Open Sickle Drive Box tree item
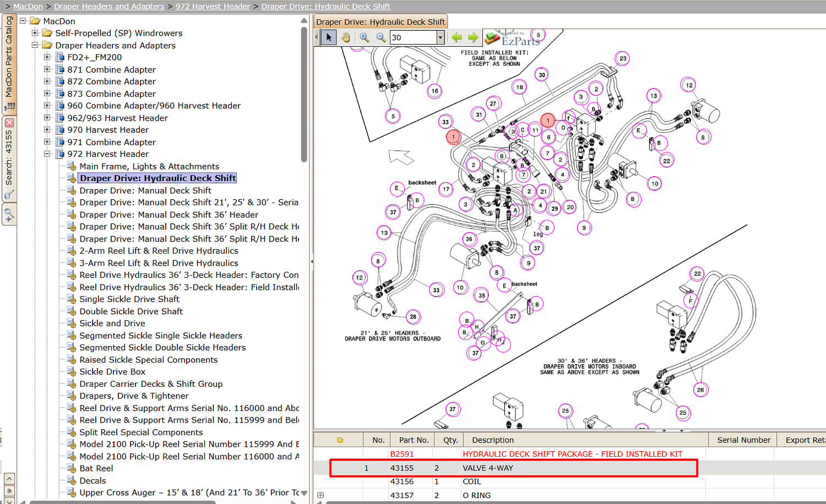This screenshot has width=826, height=504. click(x=112, y=371)
